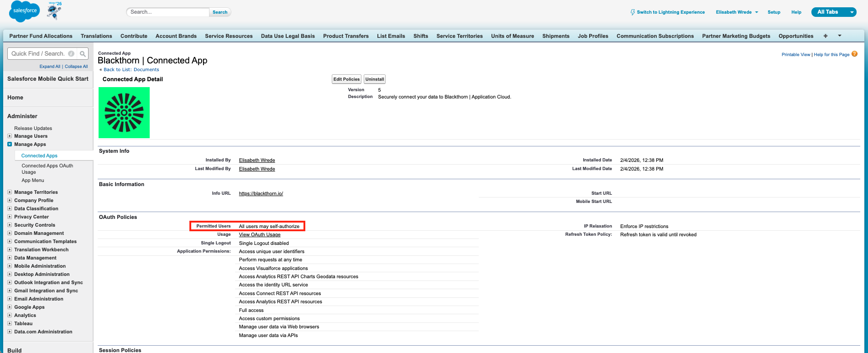Screen dimensions: 868x353
Task: Expand the Outlook Integration and Sync node
Action: tap(10, 282)
